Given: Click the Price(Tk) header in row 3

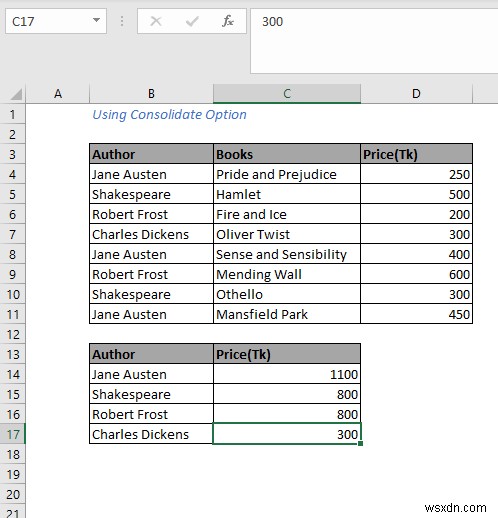Looking at the screenshot, I should tap(416, 154).
